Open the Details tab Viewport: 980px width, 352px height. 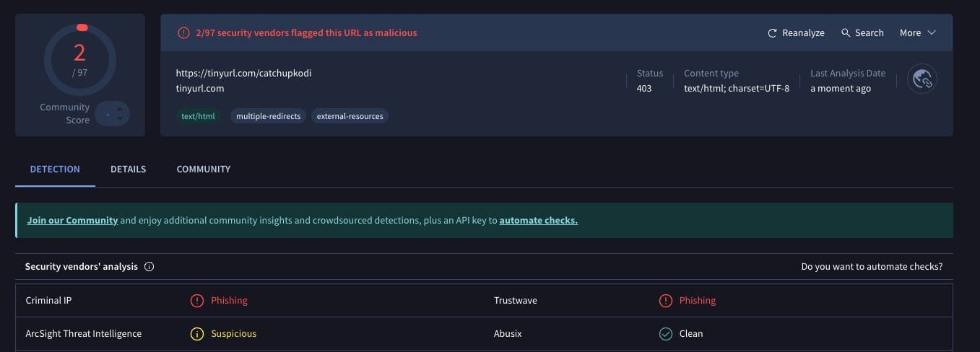tap(128, 169)
